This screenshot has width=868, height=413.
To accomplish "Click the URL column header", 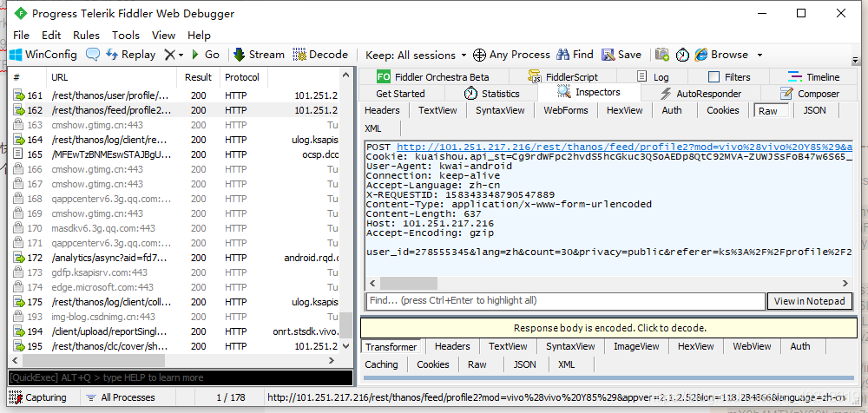I will (112, 77).
